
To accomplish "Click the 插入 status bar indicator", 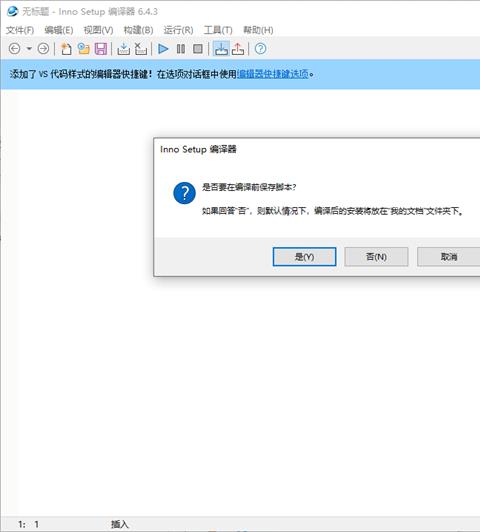I will pyautogui.click(x=120, y=524).
